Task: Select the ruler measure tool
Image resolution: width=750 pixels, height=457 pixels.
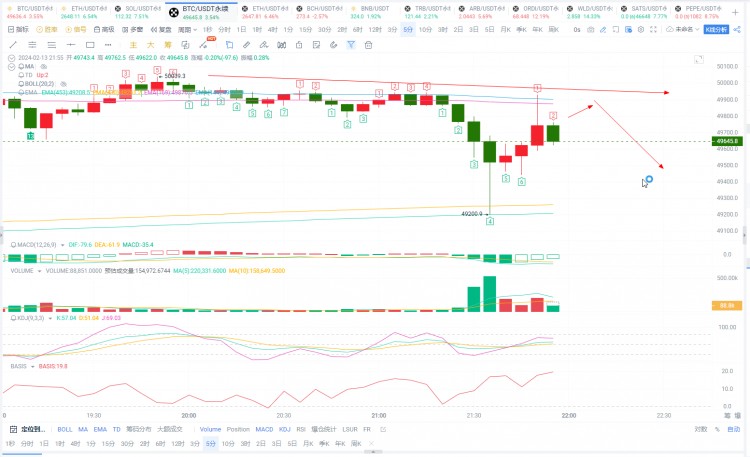Action: pos(246,45)
